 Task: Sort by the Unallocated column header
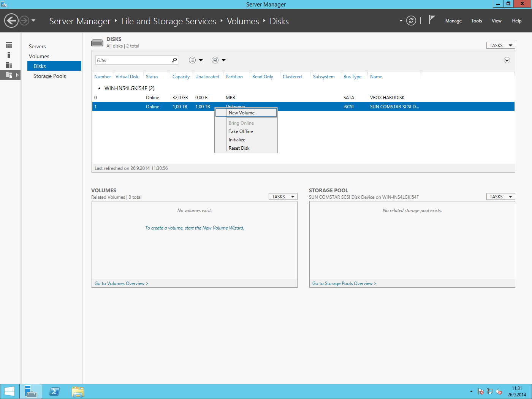point(207,77)
